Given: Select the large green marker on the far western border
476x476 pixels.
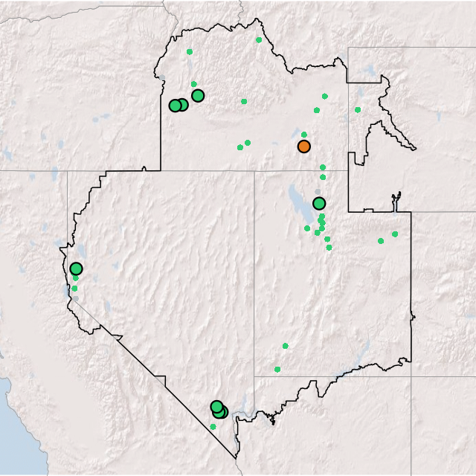Looking at the screenshot, I should [x=76, y=268].
